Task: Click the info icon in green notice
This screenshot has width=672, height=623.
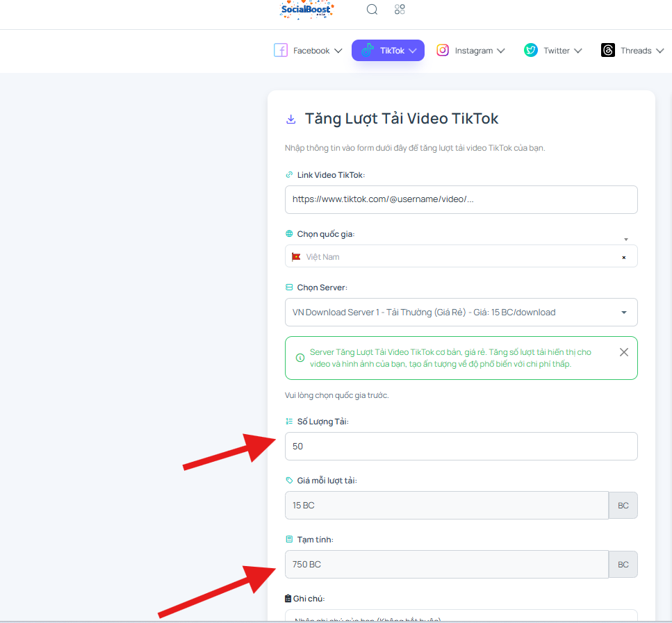Action: 300,358
